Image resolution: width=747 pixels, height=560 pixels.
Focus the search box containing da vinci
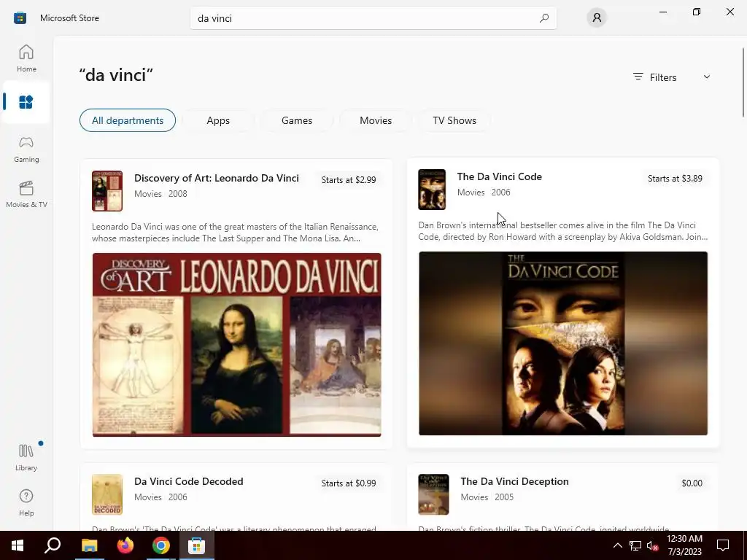click(373, 18)
